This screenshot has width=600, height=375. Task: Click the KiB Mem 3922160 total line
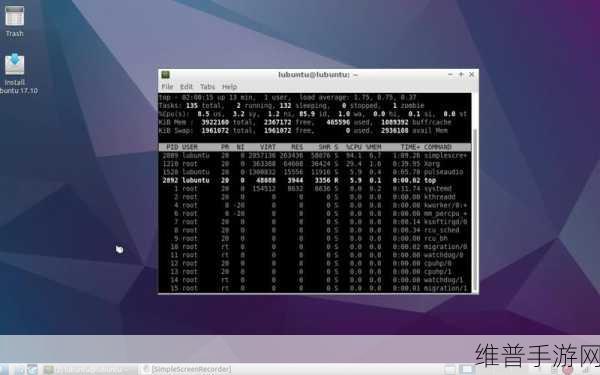click(305, 122)
